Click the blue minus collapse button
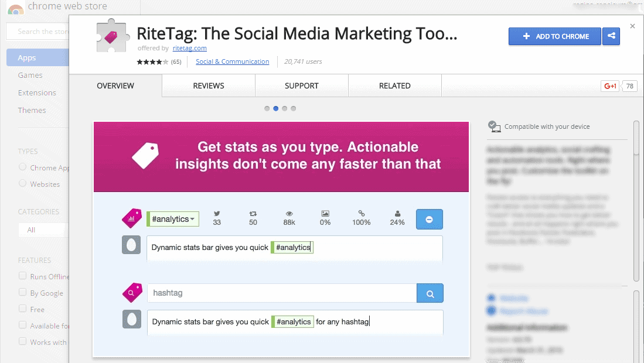The width and height of the screenshot is (644, 363). (x=429, y=219)
